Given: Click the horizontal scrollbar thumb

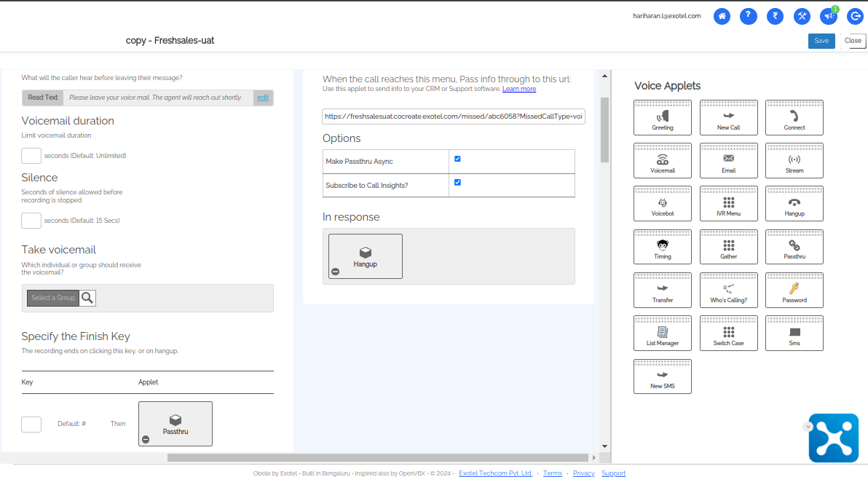Looking at the screenshot, I should [x=377, y=457].
